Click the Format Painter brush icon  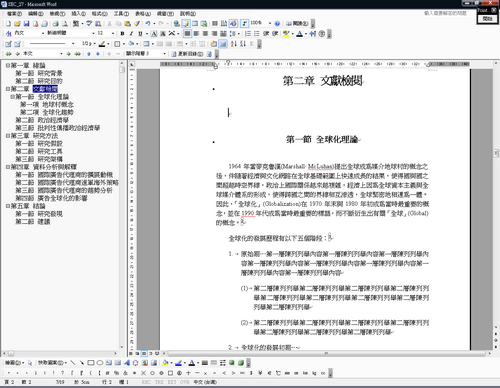(137, 24)
